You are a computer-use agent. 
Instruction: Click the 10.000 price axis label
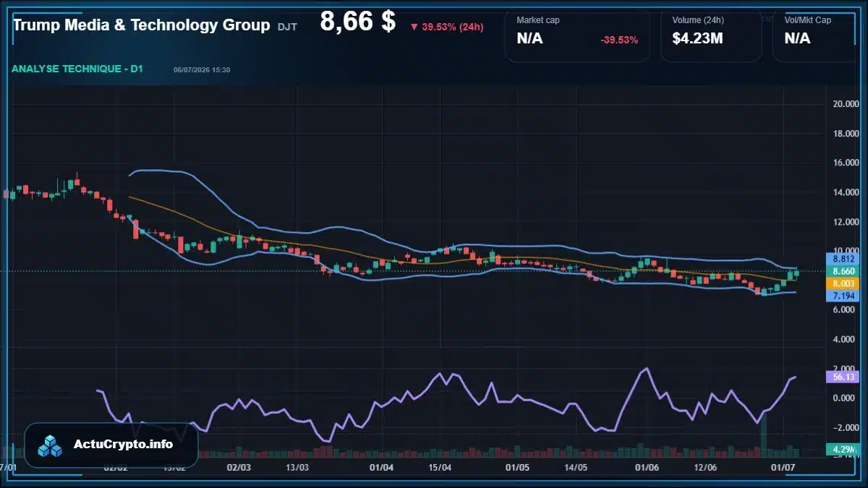point(846,251)
